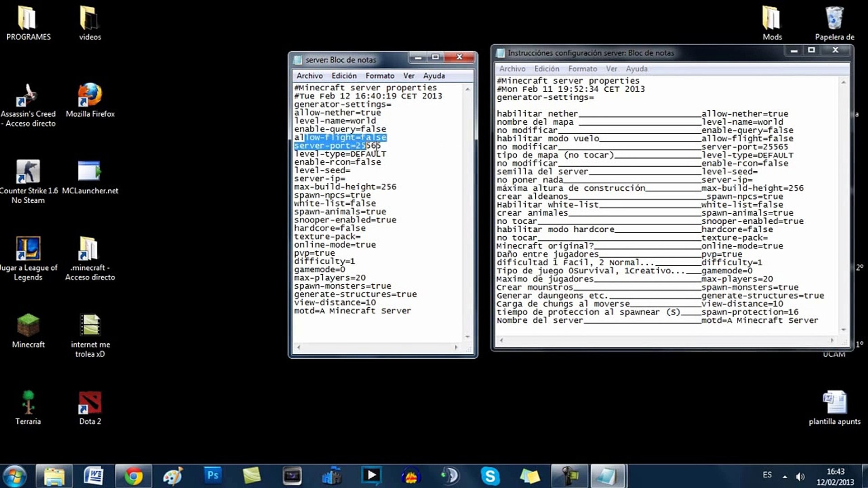This screenshot has height=488, width=868.
Task: Open the Mods folder on desktop
Action: point(772,19)
